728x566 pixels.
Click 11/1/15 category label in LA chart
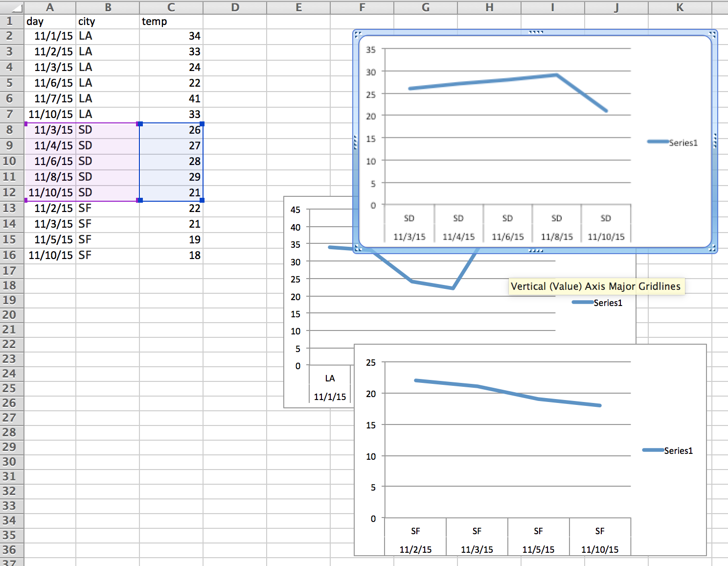point(330,397)
